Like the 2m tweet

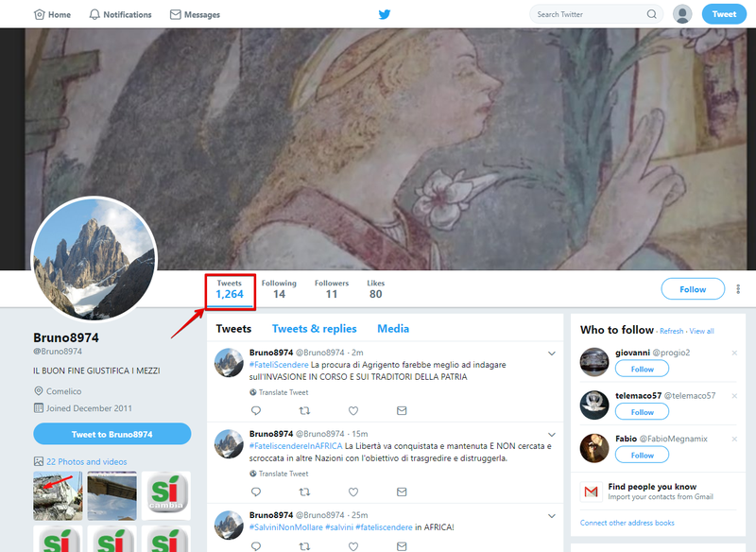pyautogui.click(x=353, y=411)
